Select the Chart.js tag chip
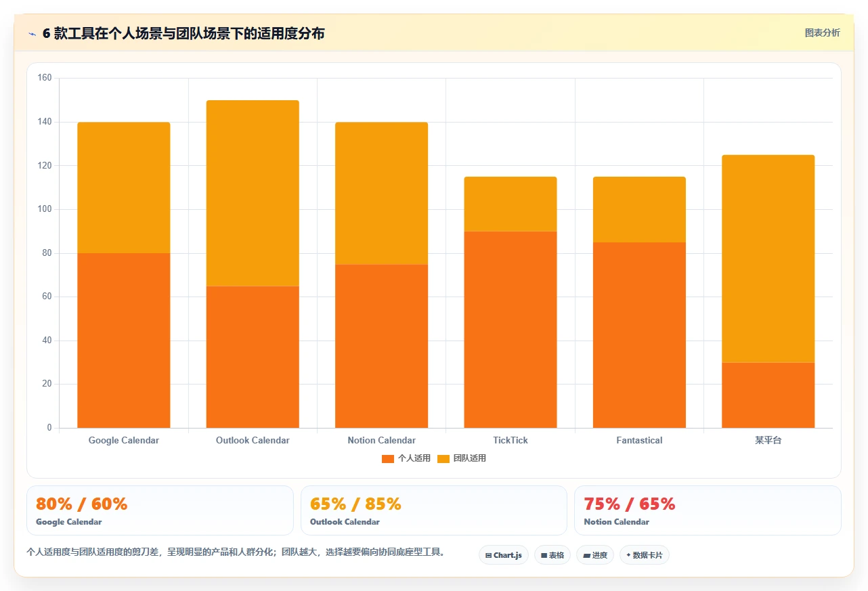The height and width of the screenshot is (591, 868). (x=504, y=555)
